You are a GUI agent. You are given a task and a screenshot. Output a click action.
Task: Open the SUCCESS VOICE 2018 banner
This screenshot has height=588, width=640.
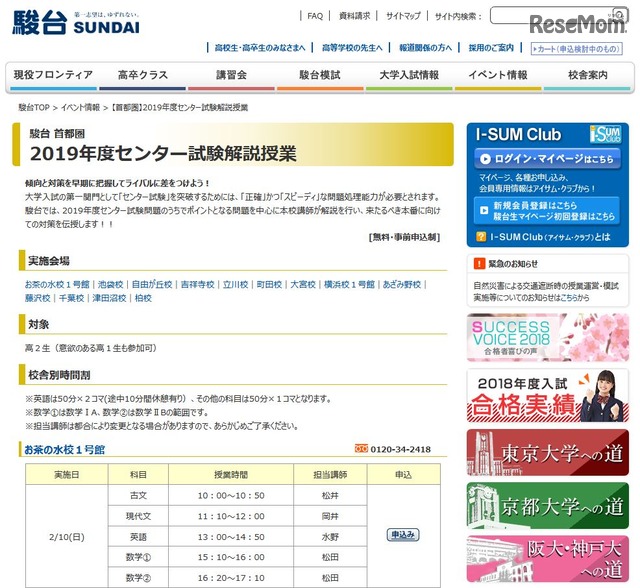click(547, 337)
